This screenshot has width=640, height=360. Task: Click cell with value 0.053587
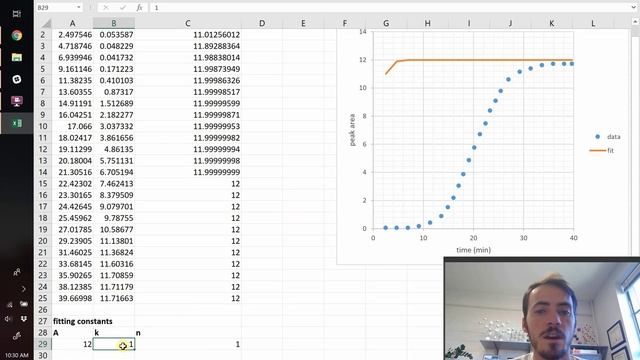coord(114,35)
